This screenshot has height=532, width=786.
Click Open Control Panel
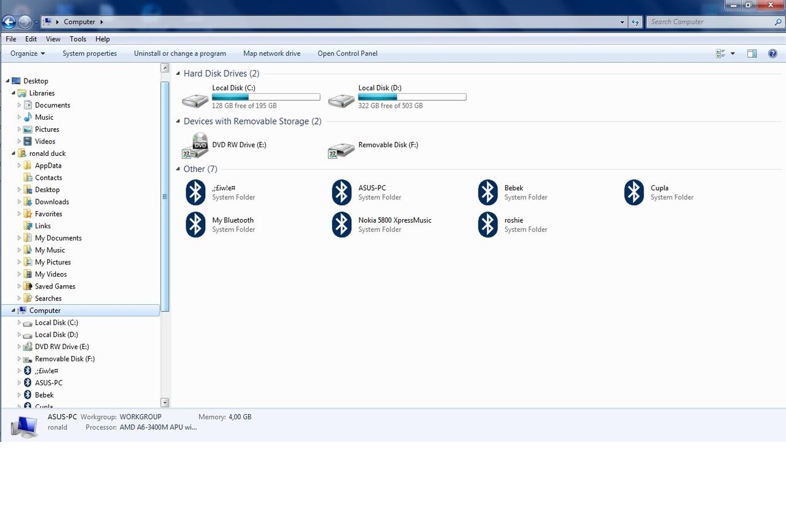tap(348, 53)
